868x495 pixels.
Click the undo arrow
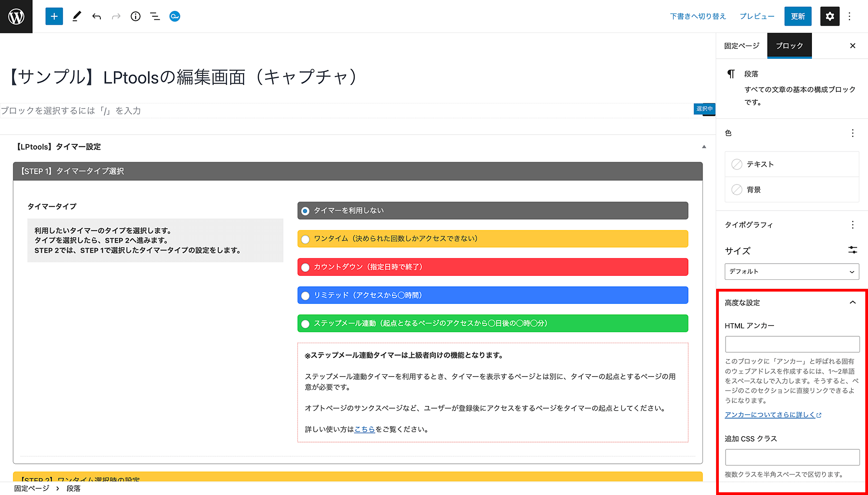tap(96, 16)
